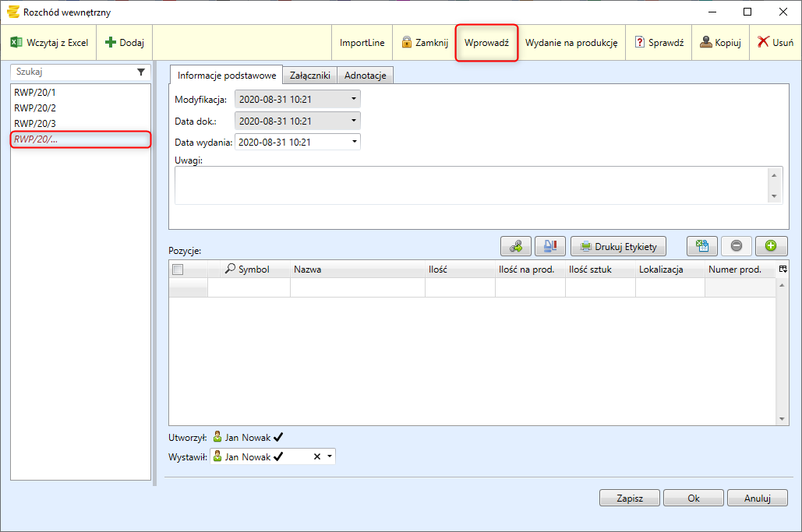Click the green plus add position button
This screenshot has width=802, height=532.
click(771, 246)
